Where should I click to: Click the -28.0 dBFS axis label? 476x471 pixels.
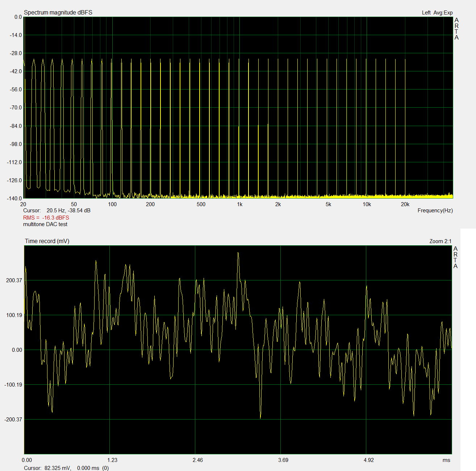click(x=16, y=53)
